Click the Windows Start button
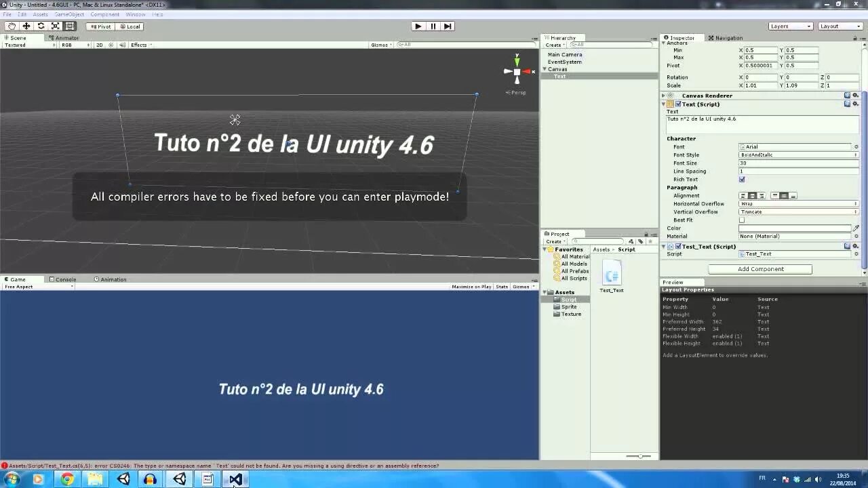Image resolution: width=868 pixels, height=488 pixels. pos(12,479)
